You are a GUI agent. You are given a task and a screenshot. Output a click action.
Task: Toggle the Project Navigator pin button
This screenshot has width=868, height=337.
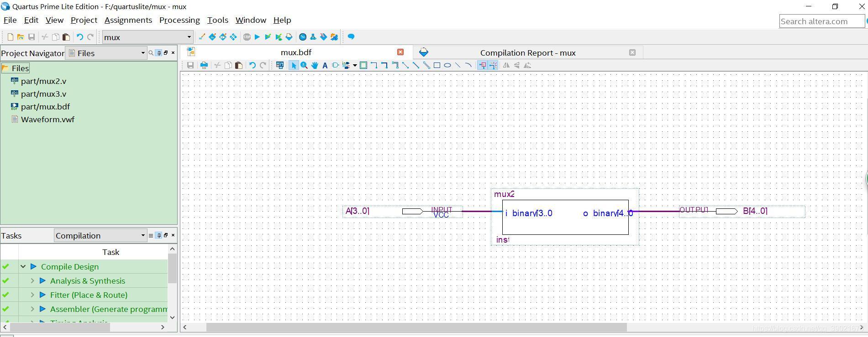tap(158, 53)
